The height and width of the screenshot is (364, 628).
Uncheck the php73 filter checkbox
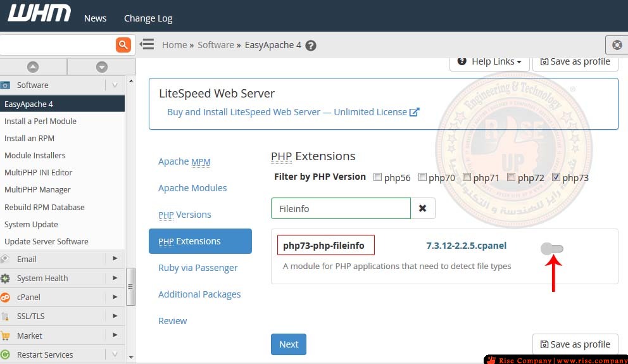[555, 177]
